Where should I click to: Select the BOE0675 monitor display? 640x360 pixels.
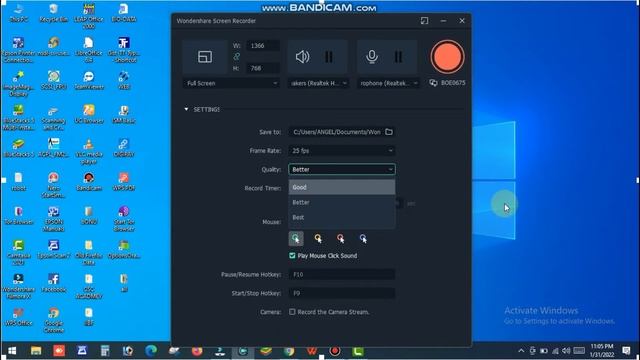447,83
